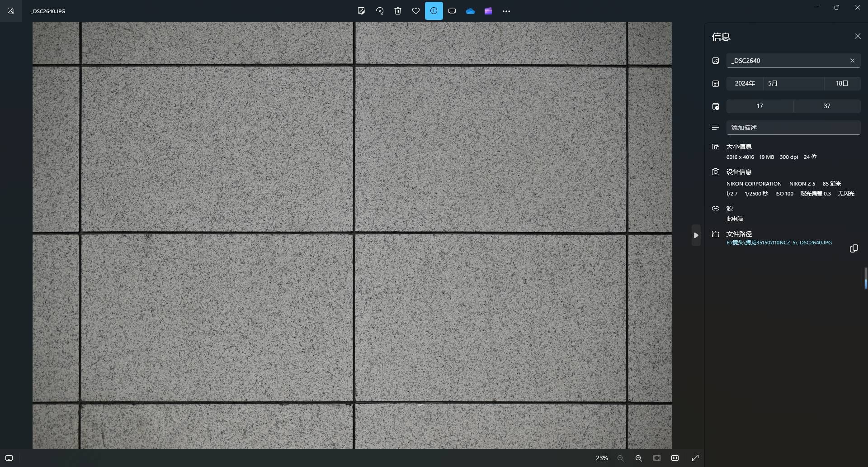Copy the file path with copy icon
Image resolution: width=868 pixels, height=467 pixels.
pos(854,248)
